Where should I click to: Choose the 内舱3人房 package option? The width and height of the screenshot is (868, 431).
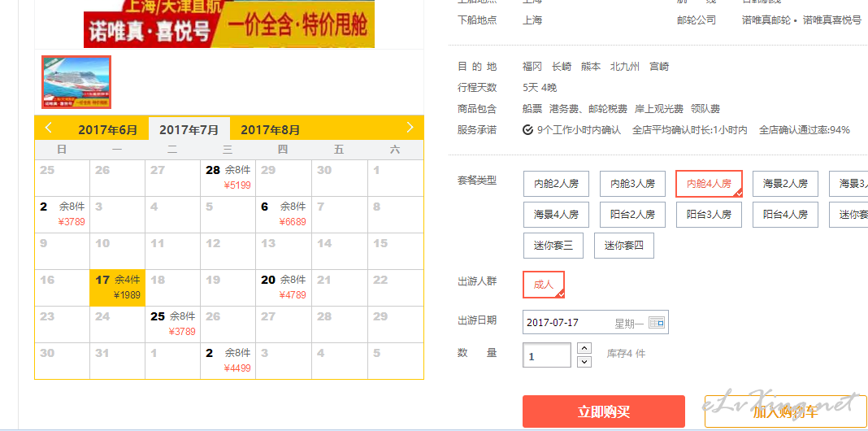pos(633,184)
